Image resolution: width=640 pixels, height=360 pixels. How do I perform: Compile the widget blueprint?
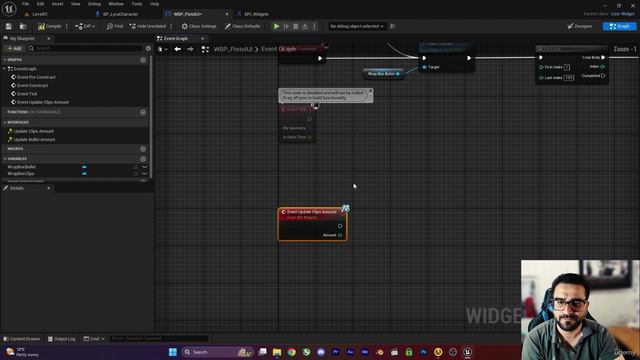tap(49, 26)
